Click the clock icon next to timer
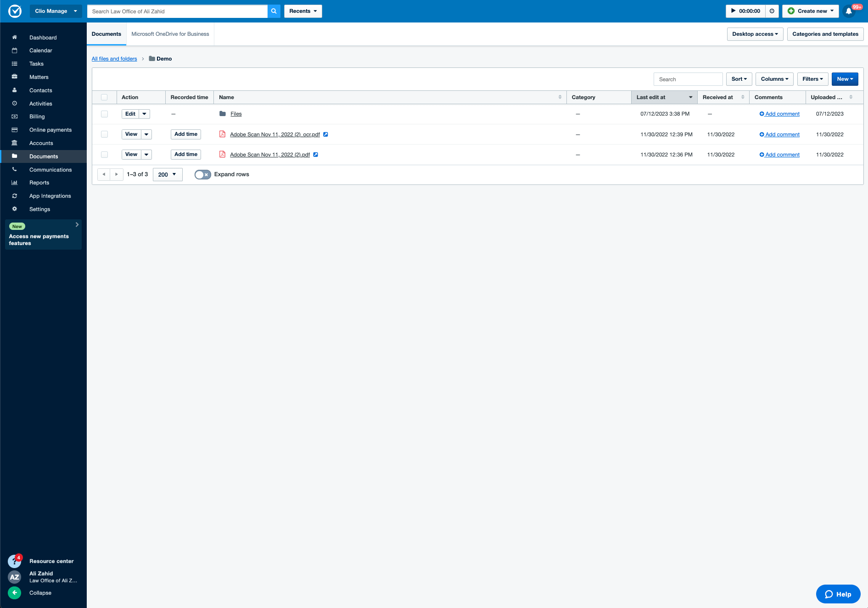 [x=772, y=11]
